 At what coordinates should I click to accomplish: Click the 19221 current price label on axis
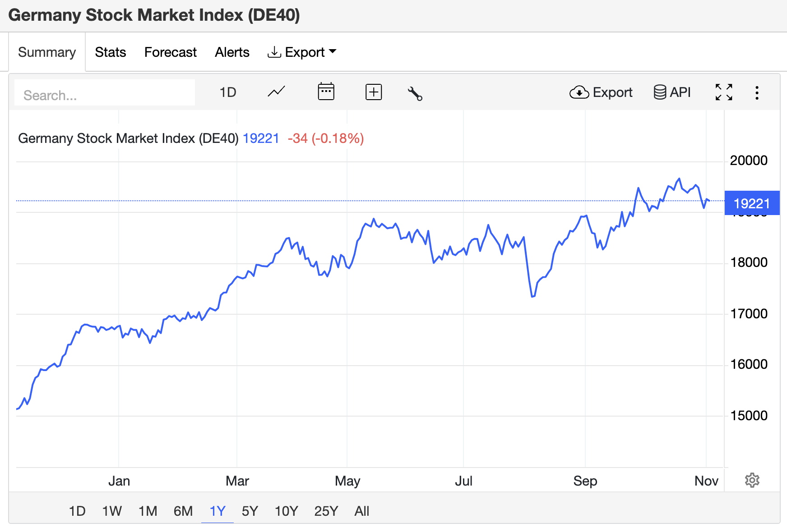tap(752, 203)
